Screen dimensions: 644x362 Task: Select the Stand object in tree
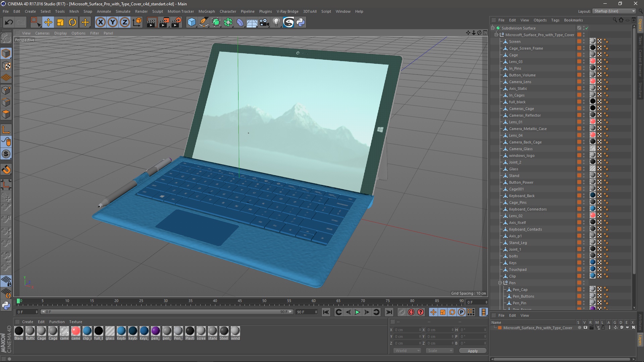pos(514,176)
